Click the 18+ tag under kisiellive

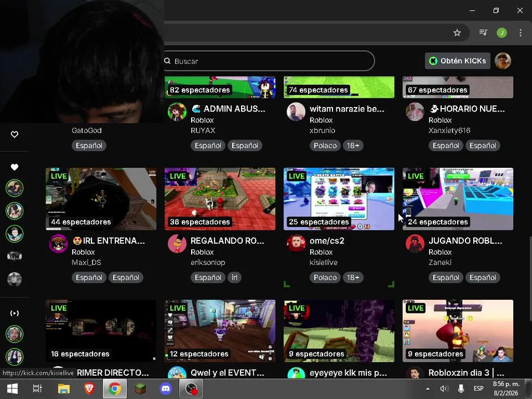tap(353, 278)
